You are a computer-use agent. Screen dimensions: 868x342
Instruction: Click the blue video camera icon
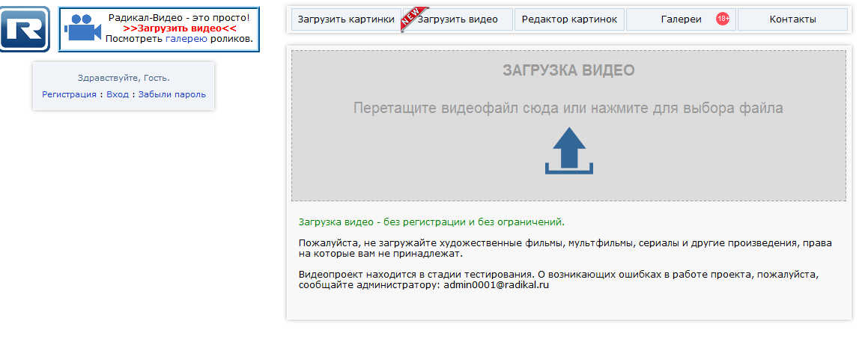click(82, 28)
